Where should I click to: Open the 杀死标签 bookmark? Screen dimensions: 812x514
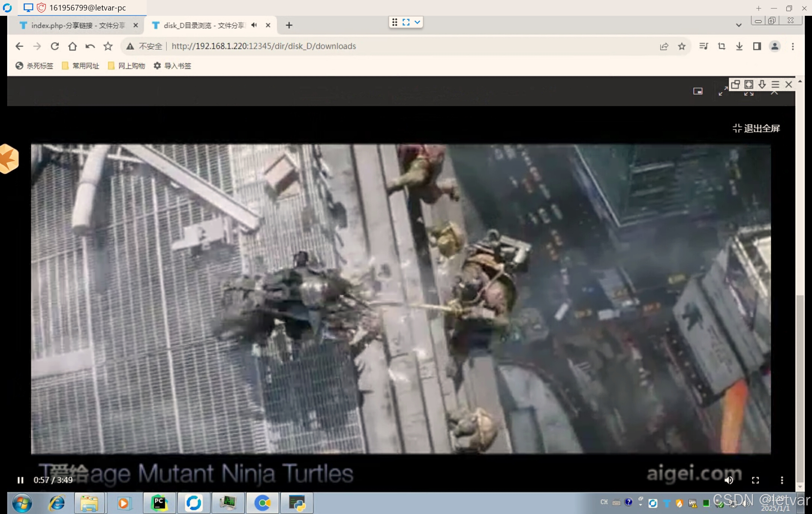coord(34,66)
